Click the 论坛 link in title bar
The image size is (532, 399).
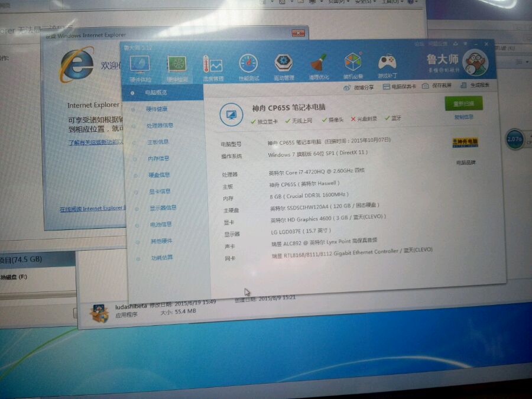point(419,44)
